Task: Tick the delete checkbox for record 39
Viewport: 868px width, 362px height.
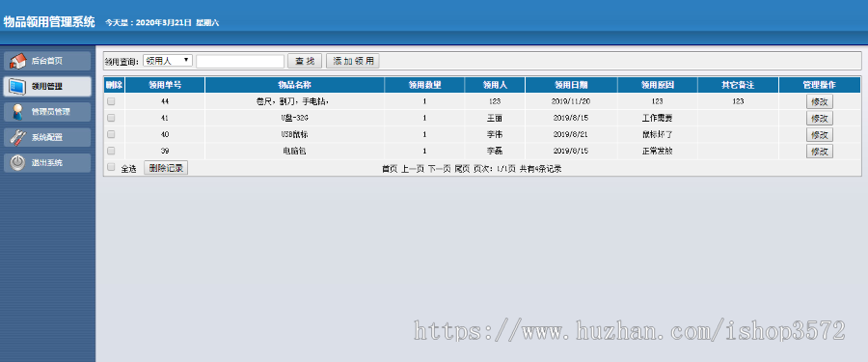Action: click(x=111, y=151)
